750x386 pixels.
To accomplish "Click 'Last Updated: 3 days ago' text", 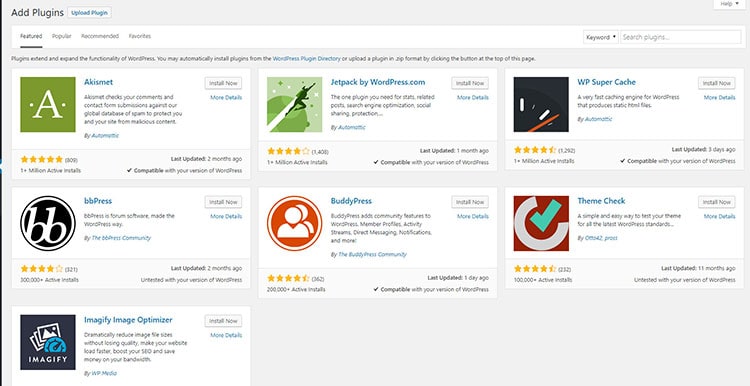I will [704, 150].
